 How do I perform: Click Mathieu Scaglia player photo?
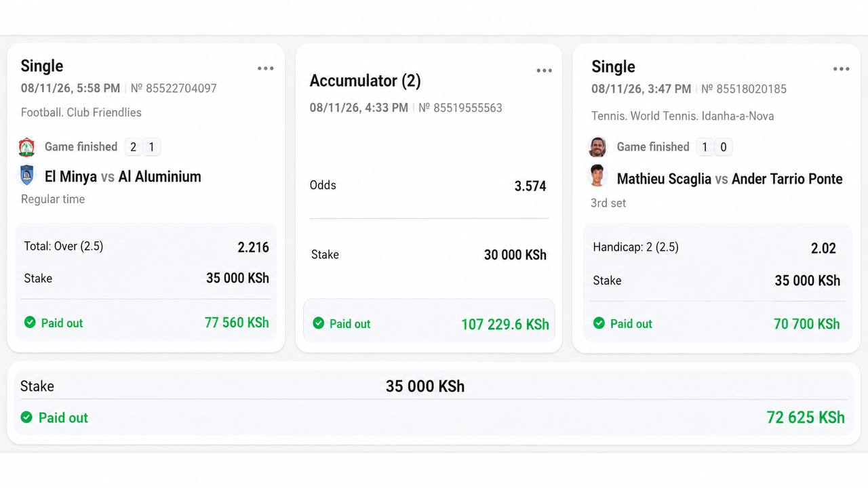(x=597, y=147)
